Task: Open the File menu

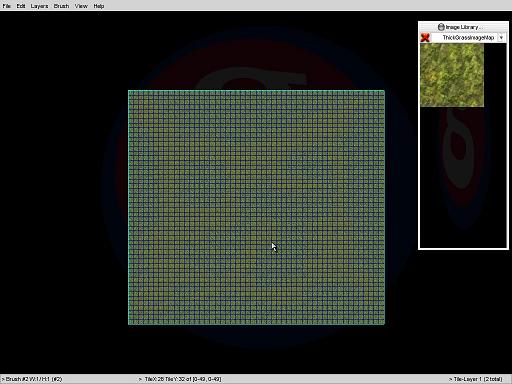Action: (x=6, y=6)
